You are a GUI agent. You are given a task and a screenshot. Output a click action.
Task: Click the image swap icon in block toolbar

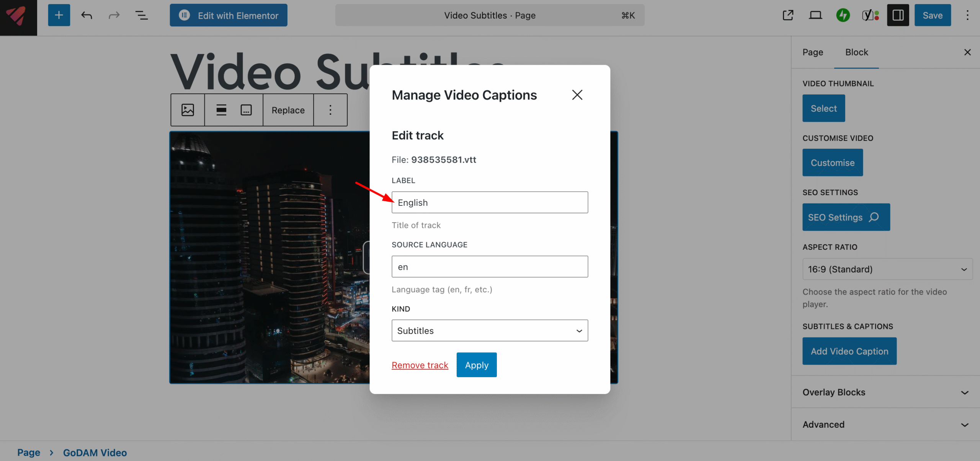187,110
